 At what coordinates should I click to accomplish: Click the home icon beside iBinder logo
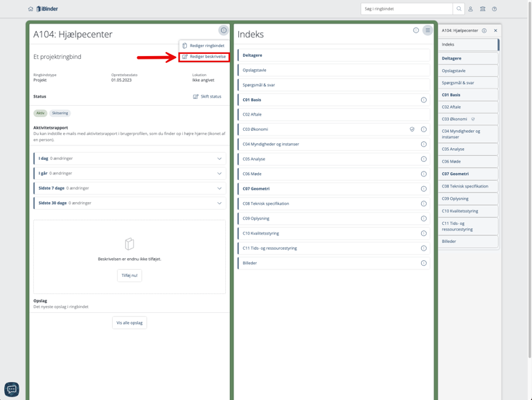coord(30,9)
